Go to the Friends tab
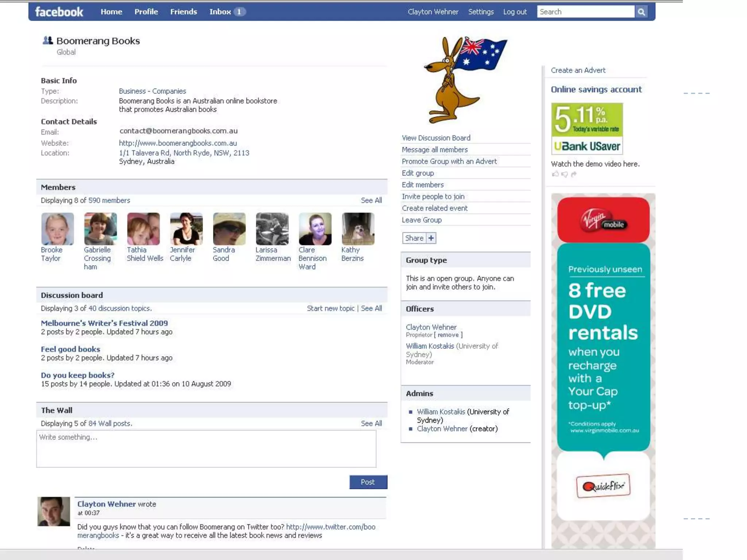This screenshot has width=747, height=560. click(x=183, y=12)
